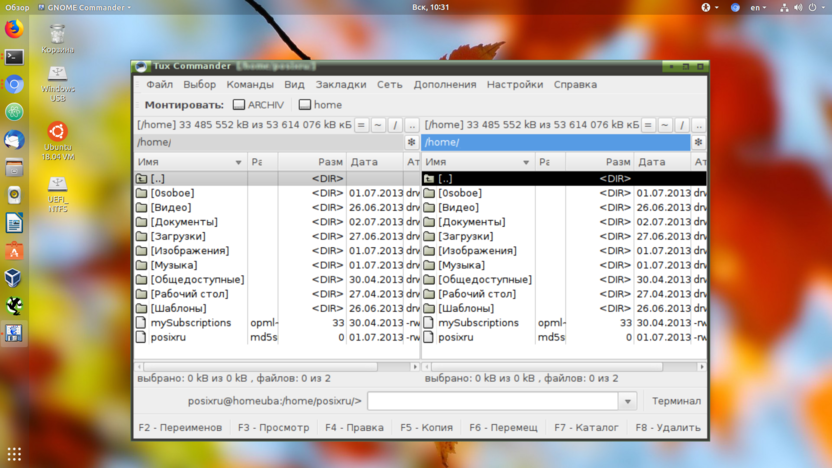This screenshot has width=832, height=468.
Task: Open the Корзина trash desktop icon
Action: click(x=58, y=38)
